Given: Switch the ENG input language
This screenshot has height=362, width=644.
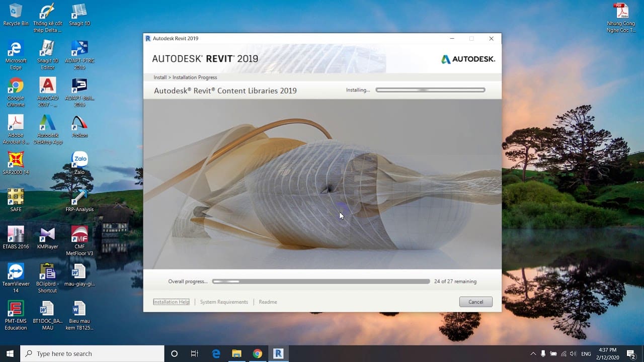Looking at the screenshot, I should pos(586,353).
